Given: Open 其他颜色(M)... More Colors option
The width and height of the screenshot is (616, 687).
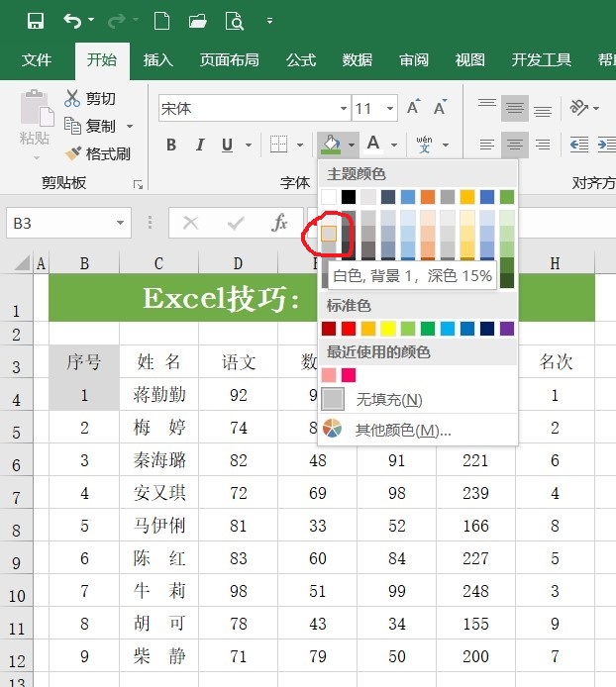Looking at the screenshot, I should (417, 430).
